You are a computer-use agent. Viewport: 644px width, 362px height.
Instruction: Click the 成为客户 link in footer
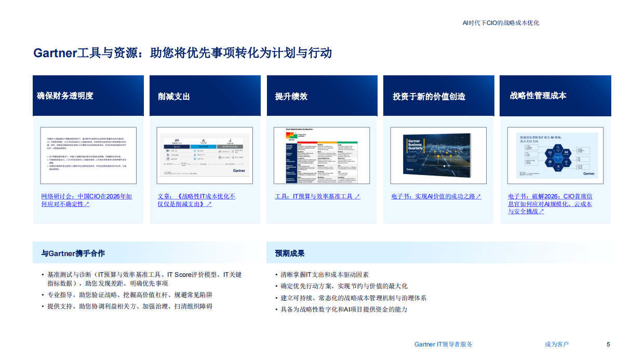click(557, 344)
